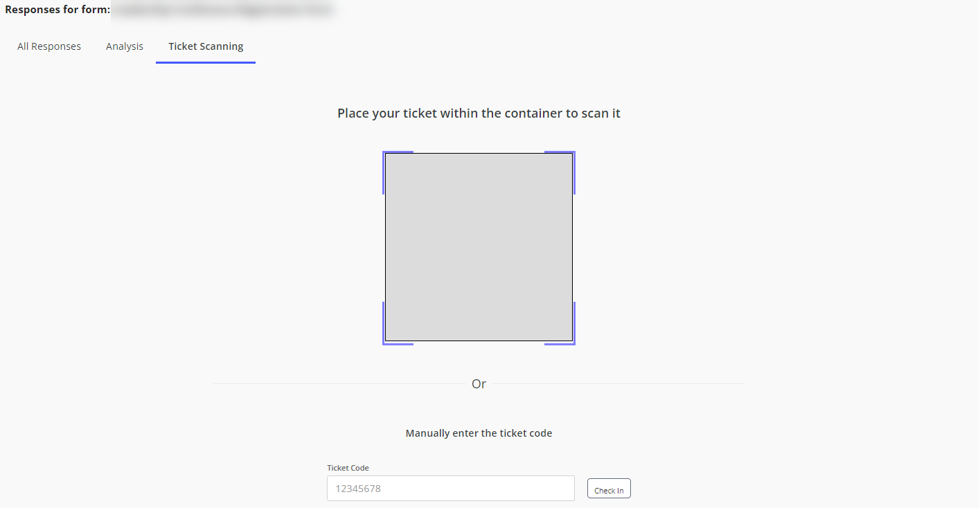Click the underline indicator below Ticket Scanning
This screenshot has width=980, height=508.
[x=205, y=62]
